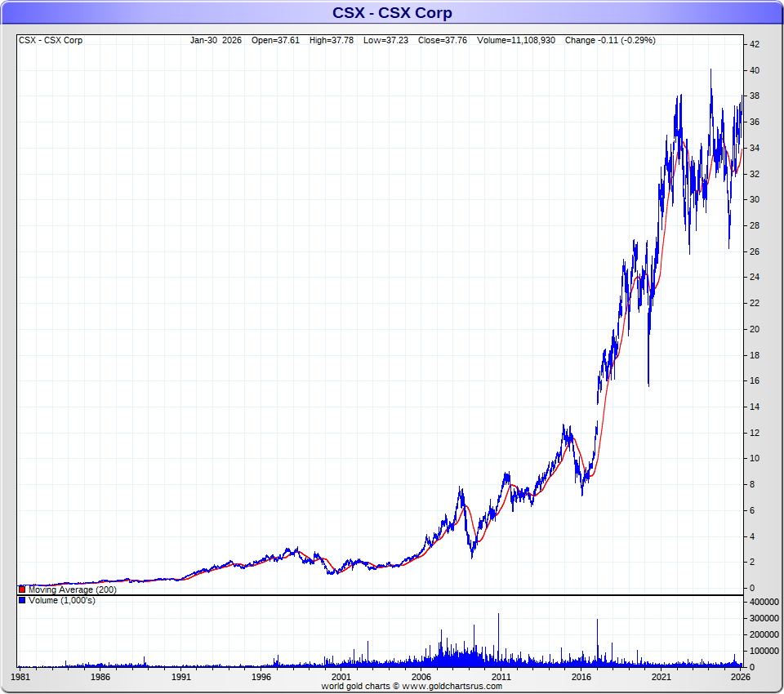Screen dimensions: 784x694
Task: Click the 1991 x-axis label
Action: 181,677
